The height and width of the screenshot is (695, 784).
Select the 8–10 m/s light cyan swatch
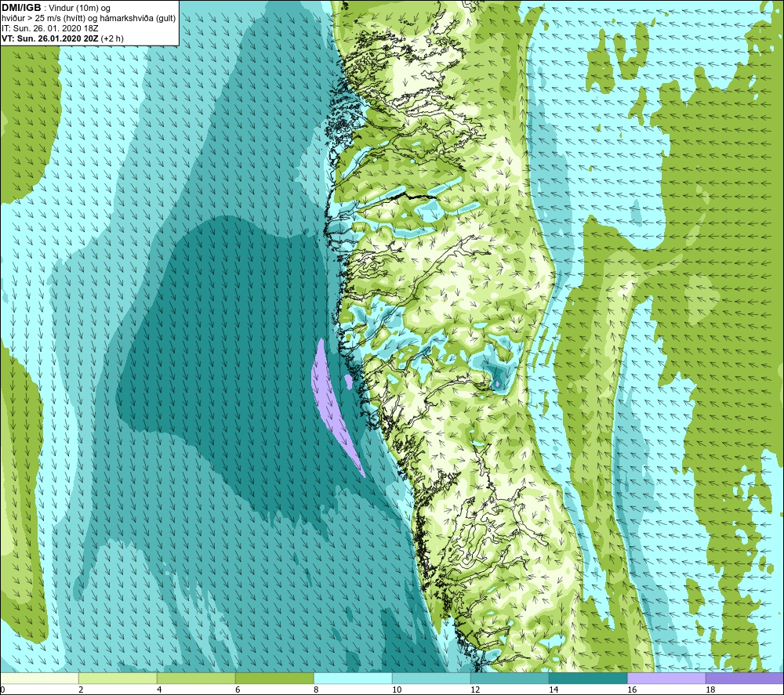[x=353, y=678]
